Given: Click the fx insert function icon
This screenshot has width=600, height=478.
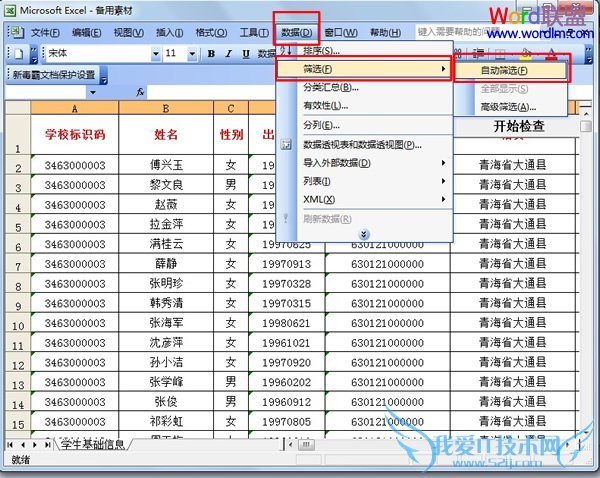Looking at the screenshot, I should point(140,92).
